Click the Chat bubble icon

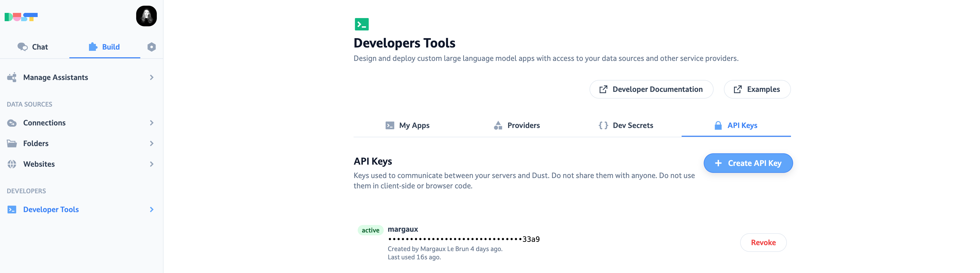[x=22, y=47]
